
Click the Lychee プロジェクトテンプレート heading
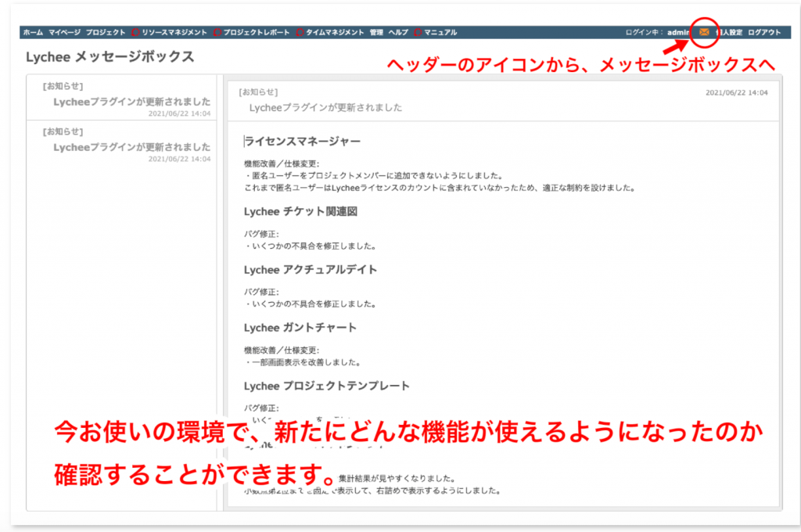326,386
